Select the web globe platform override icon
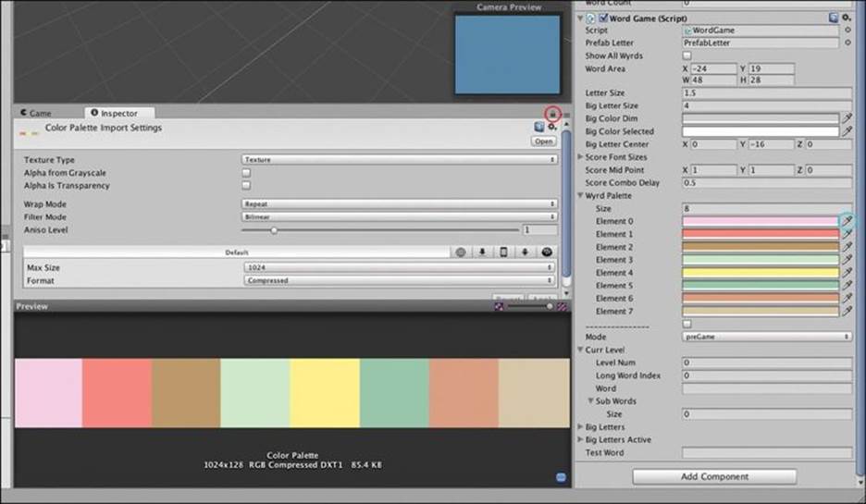 pos(461,252)
